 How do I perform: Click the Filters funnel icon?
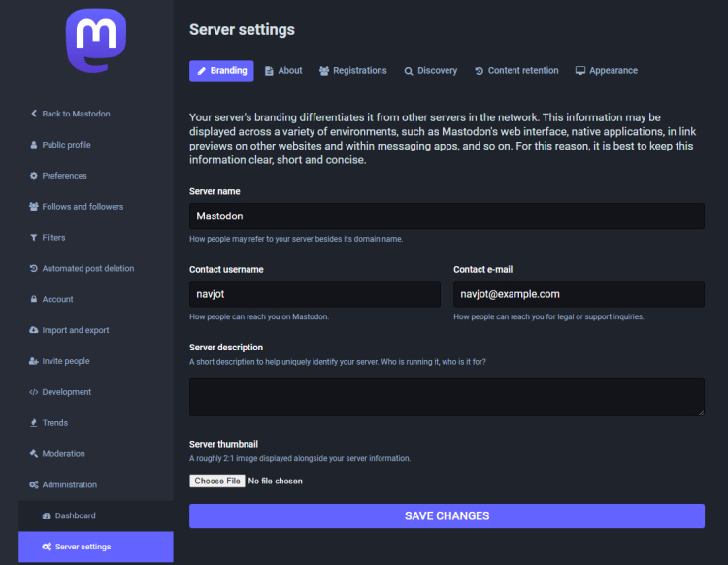(34, 238)
